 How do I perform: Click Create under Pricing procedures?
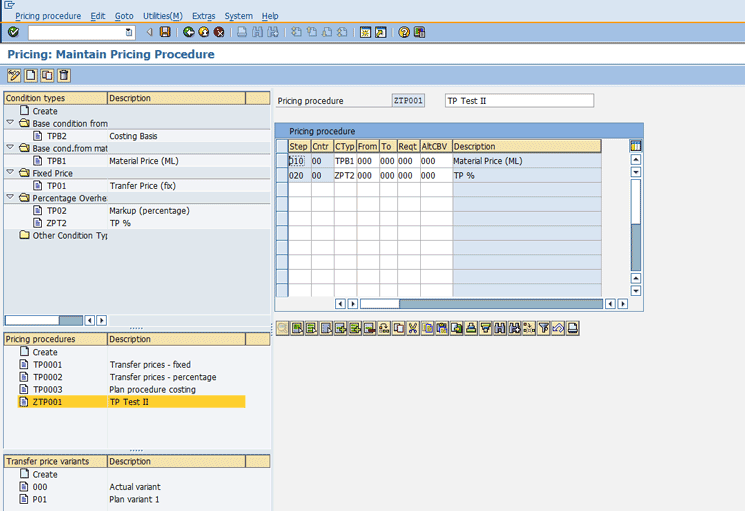tap(45, 352)
